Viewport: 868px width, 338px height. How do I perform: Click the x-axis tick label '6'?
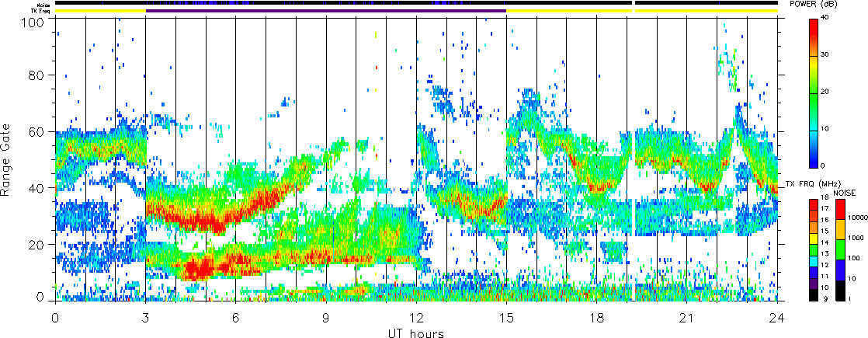coord(236,319)
